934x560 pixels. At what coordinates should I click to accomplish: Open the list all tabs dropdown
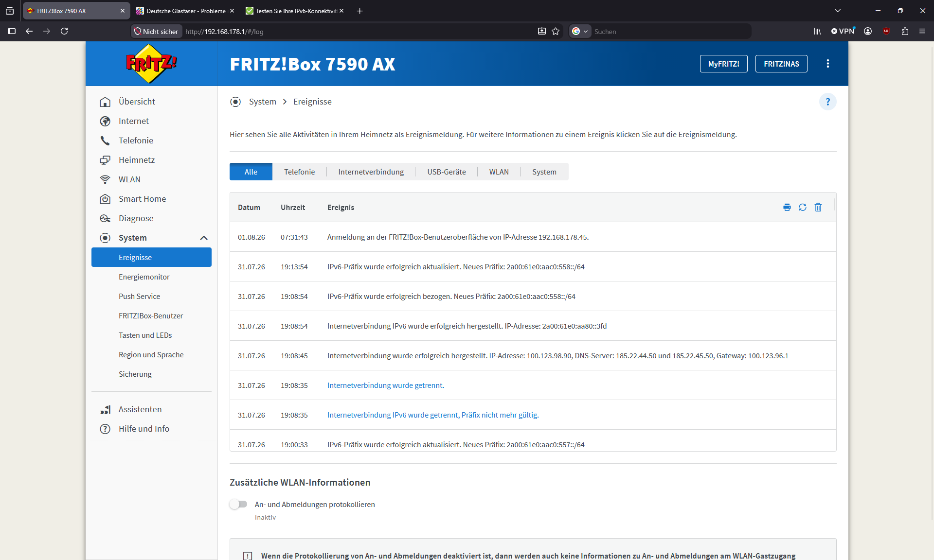coord(838,11)
